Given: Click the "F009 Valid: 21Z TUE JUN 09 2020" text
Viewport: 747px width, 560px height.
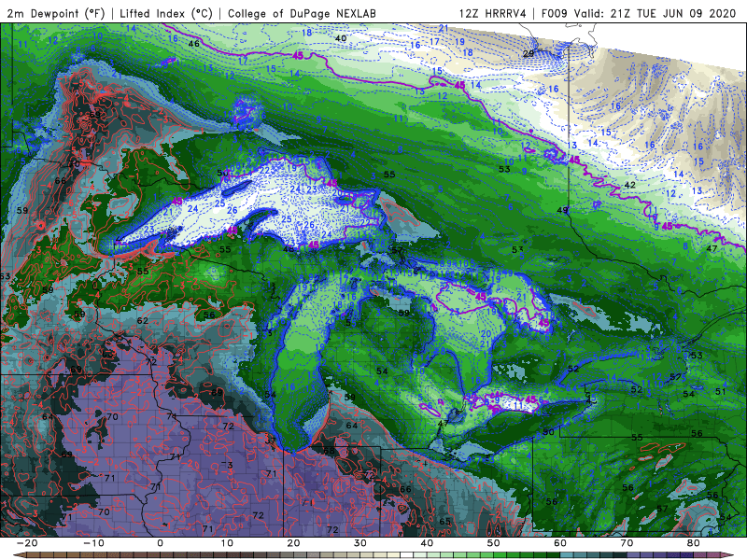Looking at the screenshot, I should coord(639,14).
